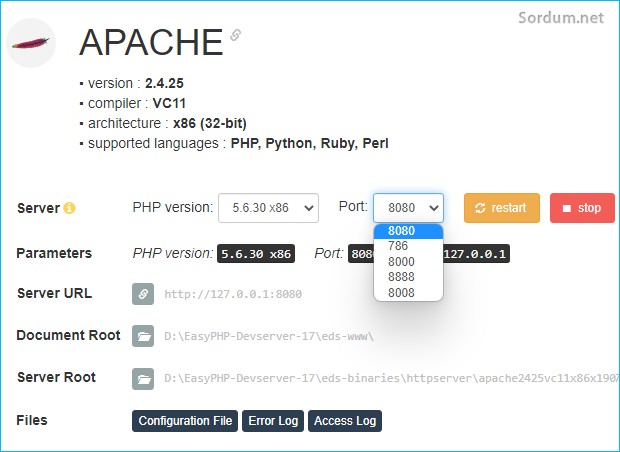
Task: Click the Server Root path text
Action: [x=391, y=378]
